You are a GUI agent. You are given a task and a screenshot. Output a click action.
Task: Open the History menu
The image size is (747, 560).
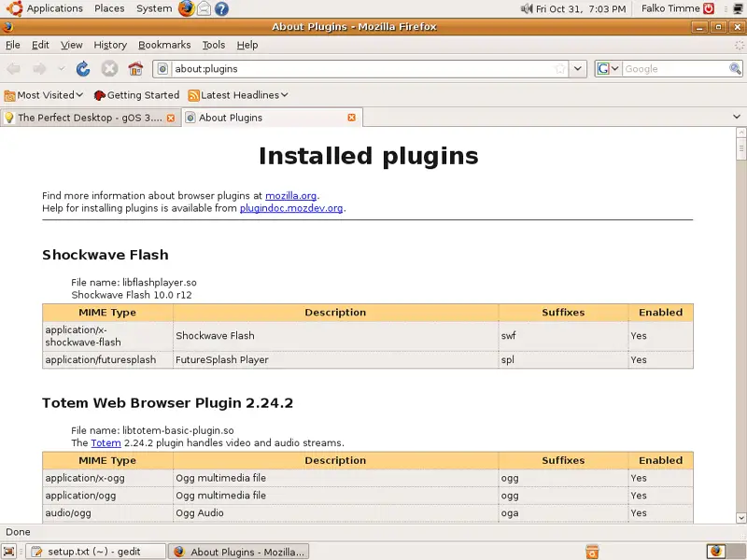coord(110,45)
